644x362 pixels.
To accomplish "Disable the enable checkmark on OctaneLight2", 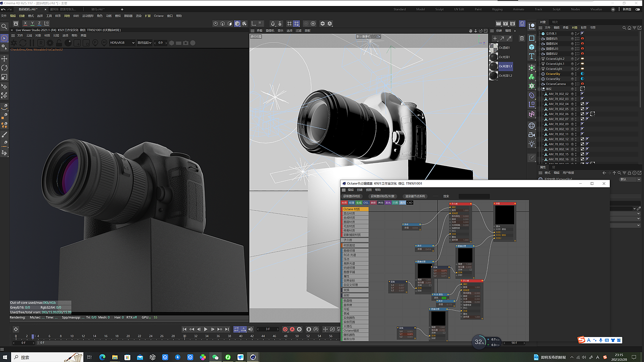I will pyautogui.click(x=578, y=58).
